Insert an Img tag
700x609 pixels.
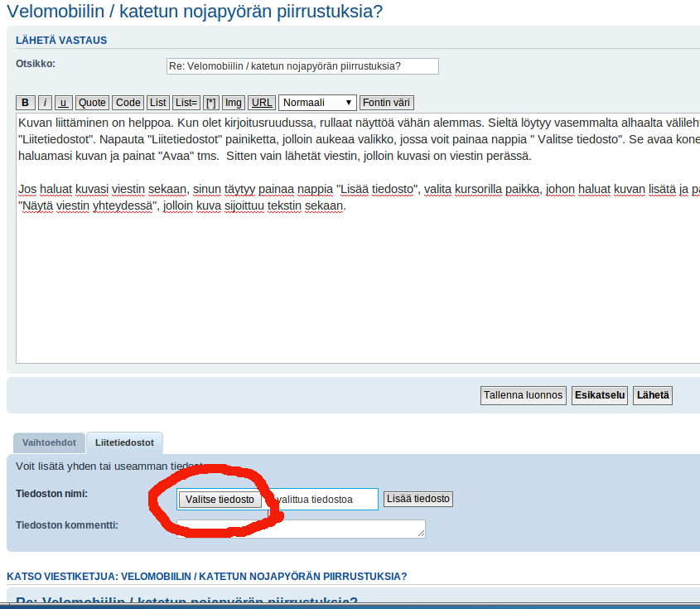click(234, 103)
